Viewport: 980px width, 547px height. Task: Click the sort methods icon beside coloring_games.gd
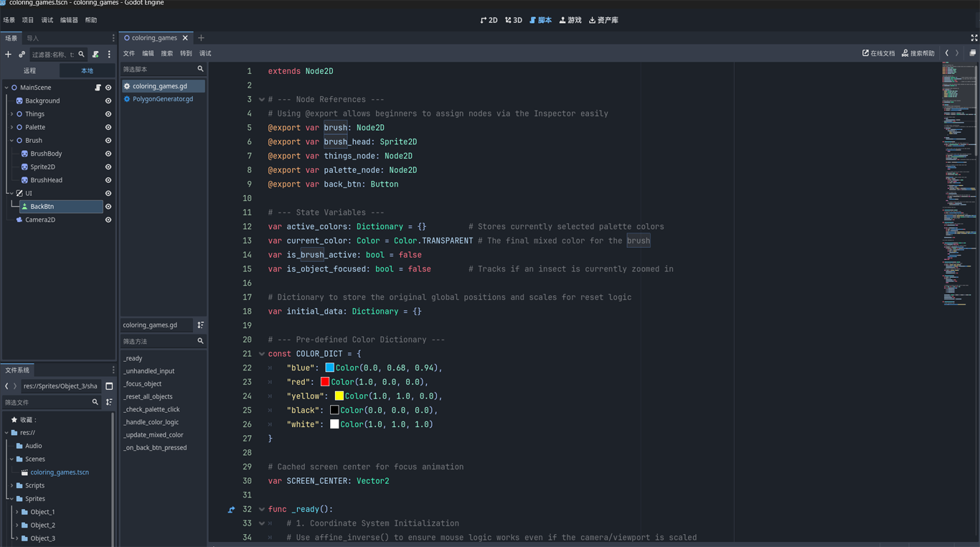[x=201, y=325]
